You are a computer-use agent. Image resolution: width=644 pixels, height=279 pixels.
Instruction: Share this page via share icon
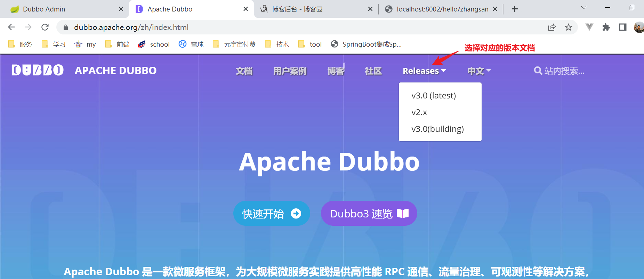(x=552, y=27)
